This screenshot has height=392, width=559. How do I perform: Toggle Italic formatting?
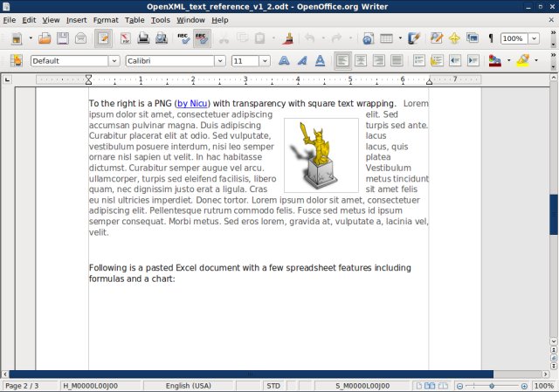302,60
